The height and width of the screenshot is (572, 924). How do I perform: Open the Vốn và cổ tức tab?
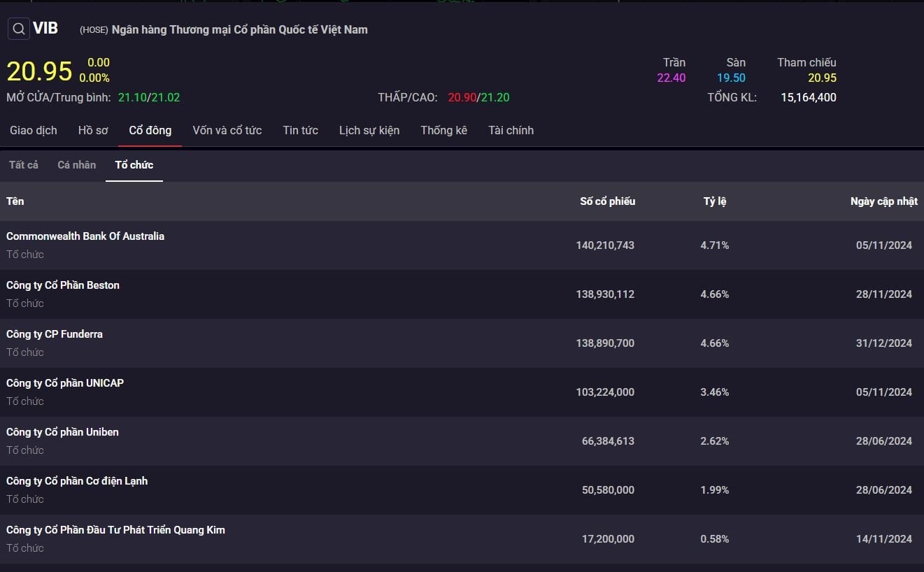(227, 130)
